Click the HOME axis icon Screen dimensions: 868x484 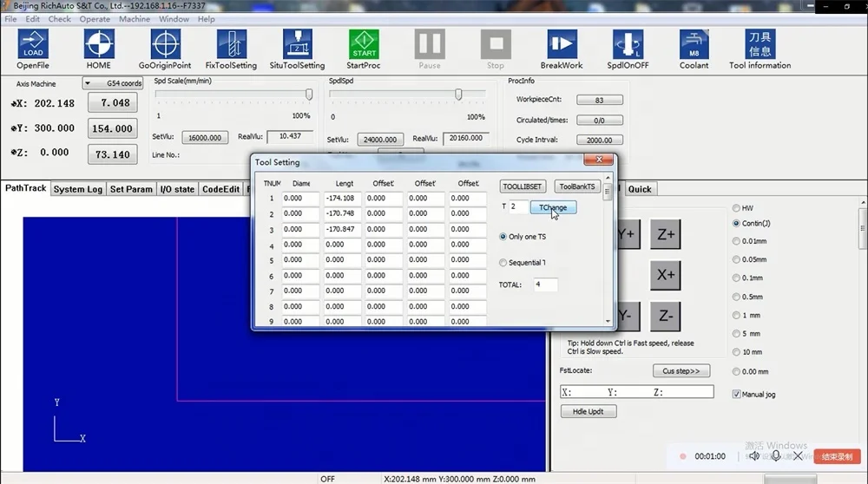click(99, 43)
